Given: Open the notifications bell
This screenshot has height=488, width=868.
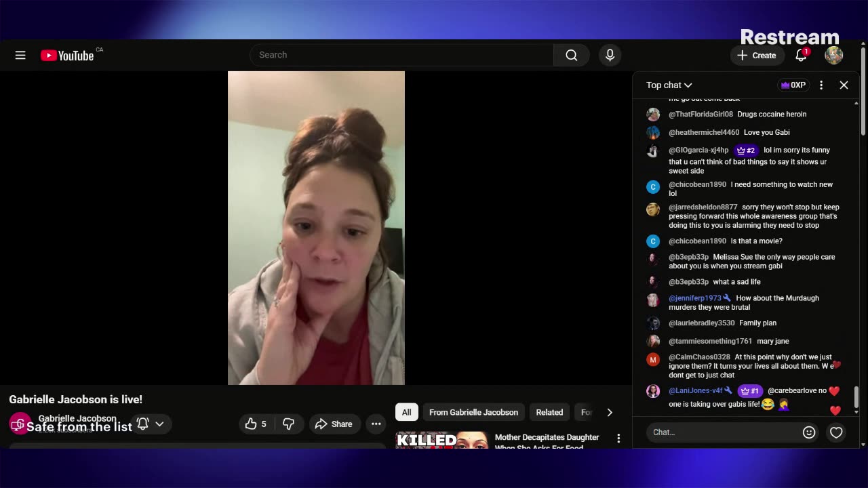Looking at the screenshot, I should 801,55.
